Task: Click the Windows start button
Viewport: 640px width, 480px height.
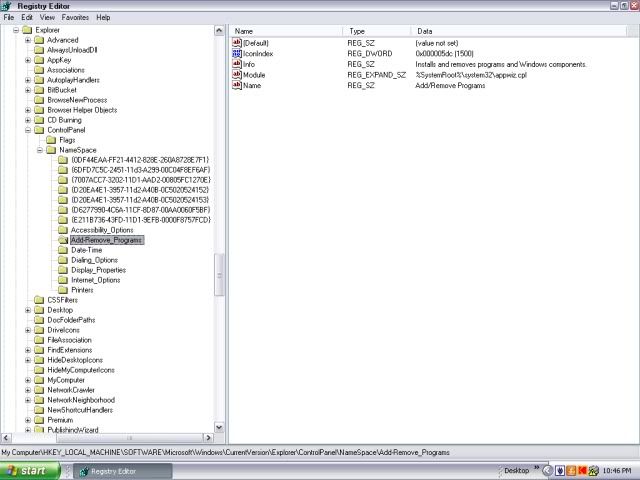Action: pyautogui.click(x=30, y=471)
